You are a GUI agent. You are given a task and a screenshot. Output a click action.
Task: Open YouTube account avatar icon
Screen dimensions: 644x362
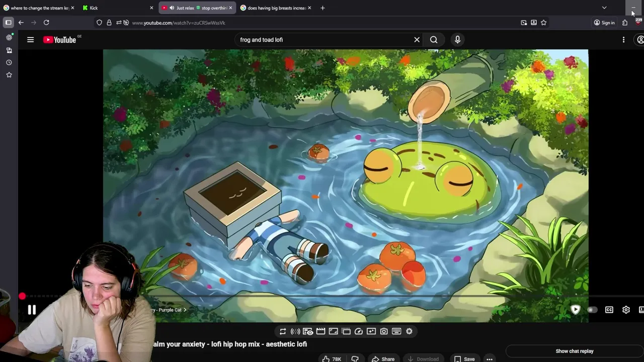(x=640, y=40)
